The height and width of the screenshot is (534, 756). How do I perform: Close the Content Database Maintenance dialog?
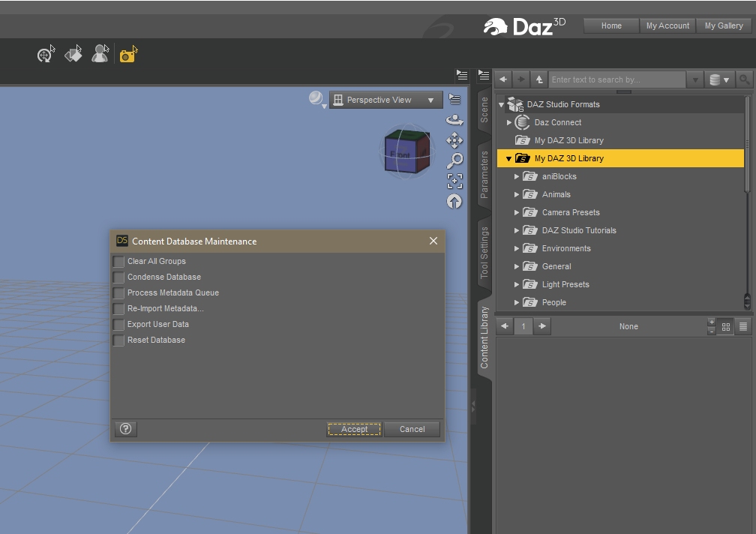point(433,241)
